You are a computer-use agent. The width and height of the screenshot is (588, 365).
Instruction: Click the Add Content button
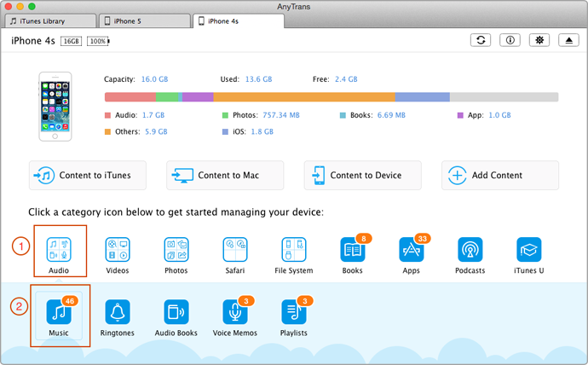click(x=500, y=175)
